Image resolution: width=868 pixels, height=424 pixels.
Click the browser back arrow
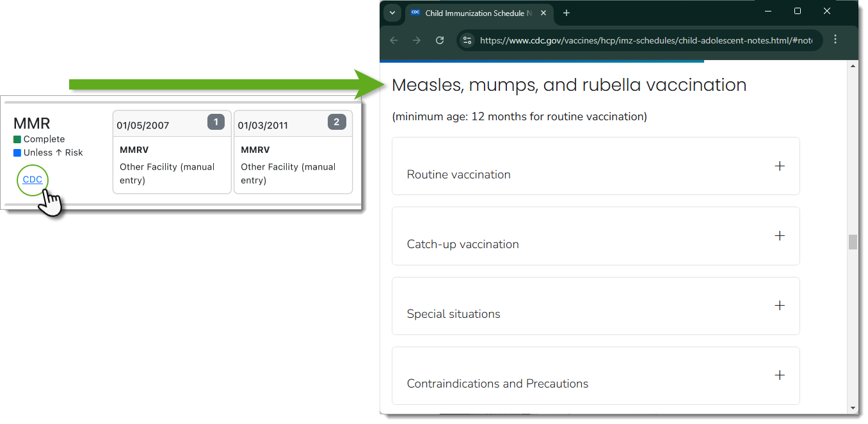coord(394,40)
